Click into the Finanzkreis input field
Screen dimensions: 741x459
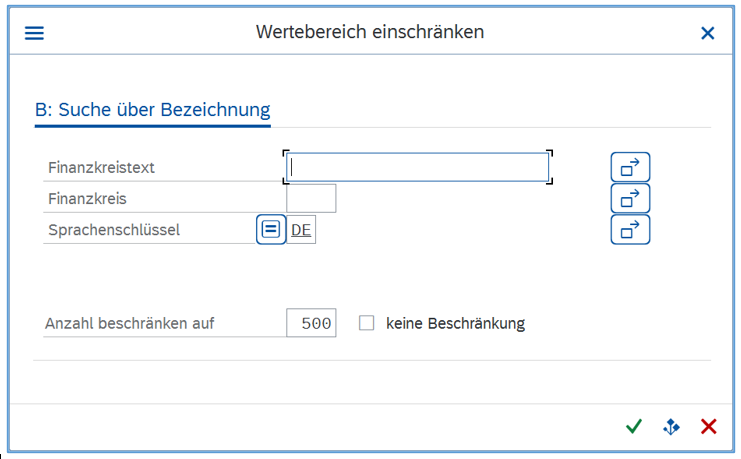click(311, 199)
